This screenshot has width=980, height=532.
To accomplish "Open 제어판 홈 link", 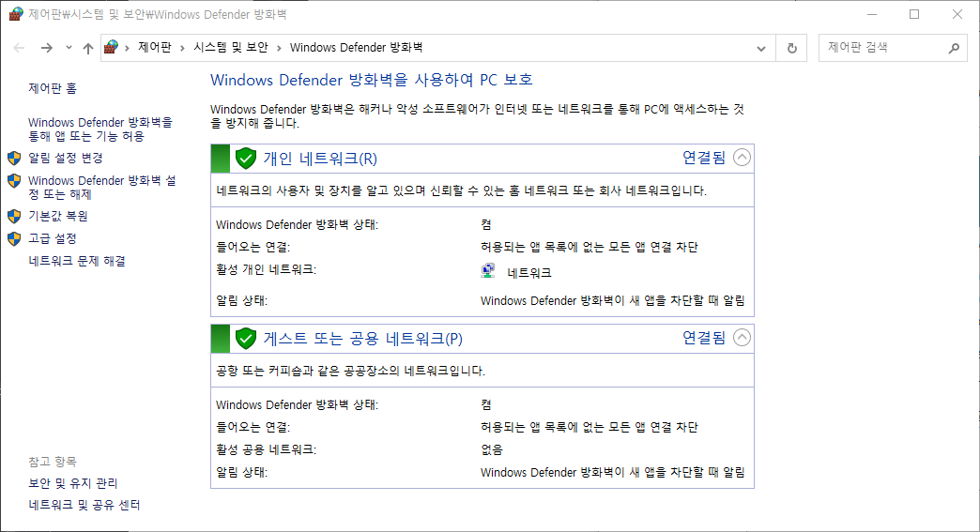I will pyautogui.click(x=53, y=88).
